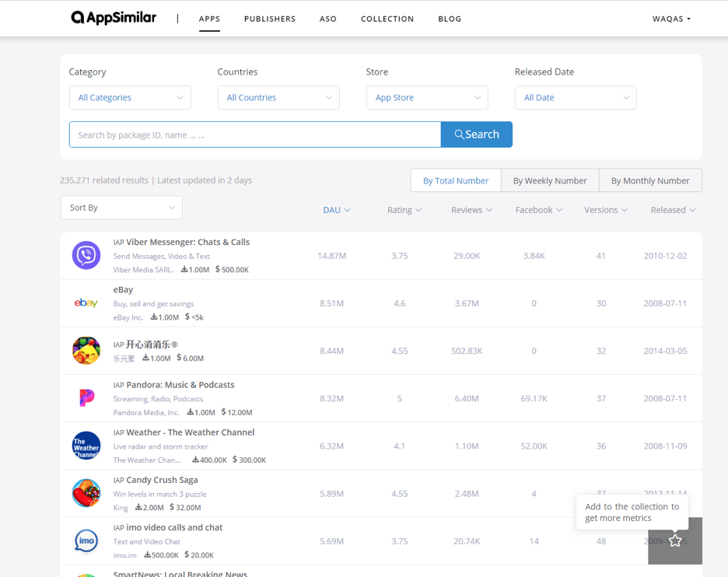Open the 开心消消乐 game icon
Image resolution: width=728 pixels, height=577 pixels.
pyautogui.click(x=86, y=351)
